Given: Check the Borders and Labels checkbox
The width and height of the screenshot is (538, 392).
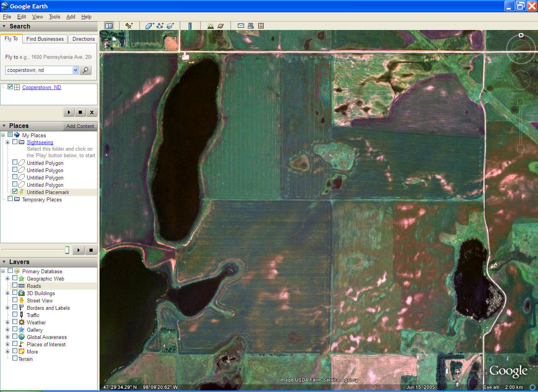Looking at the screenshot, I should (x=15, y=307).
